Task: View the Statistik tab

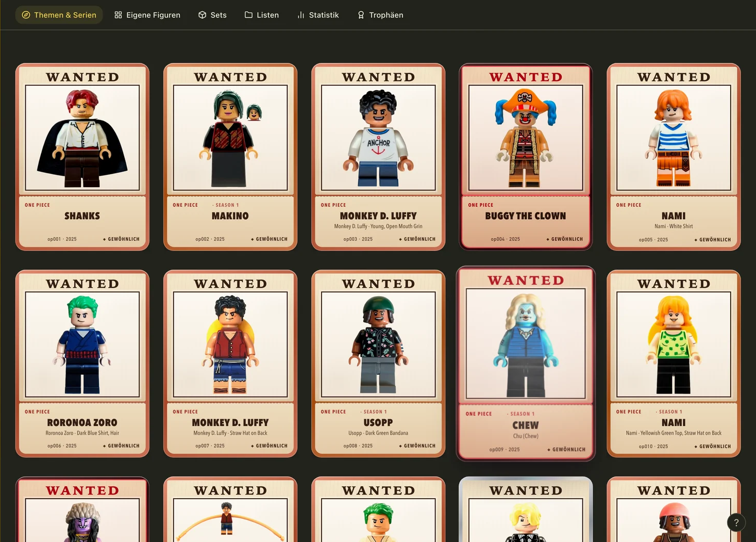Action: (x=318, y=15)
